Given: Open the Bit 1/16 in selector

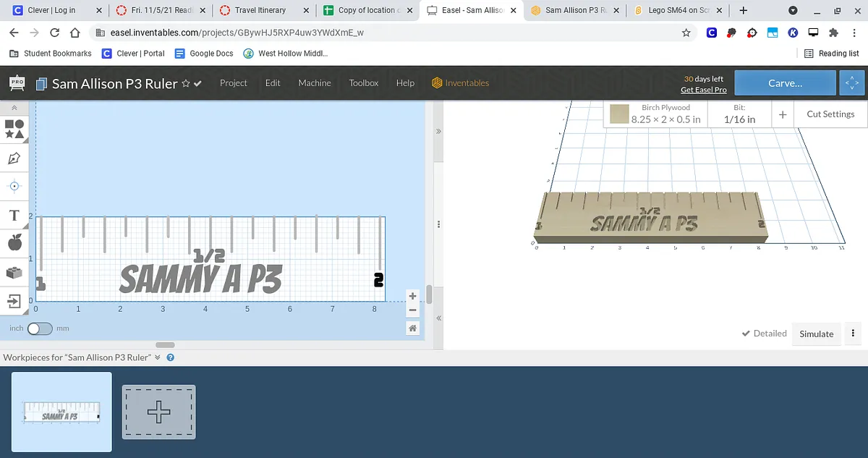Looking at the screenshot, I should [x=739, y=114].
